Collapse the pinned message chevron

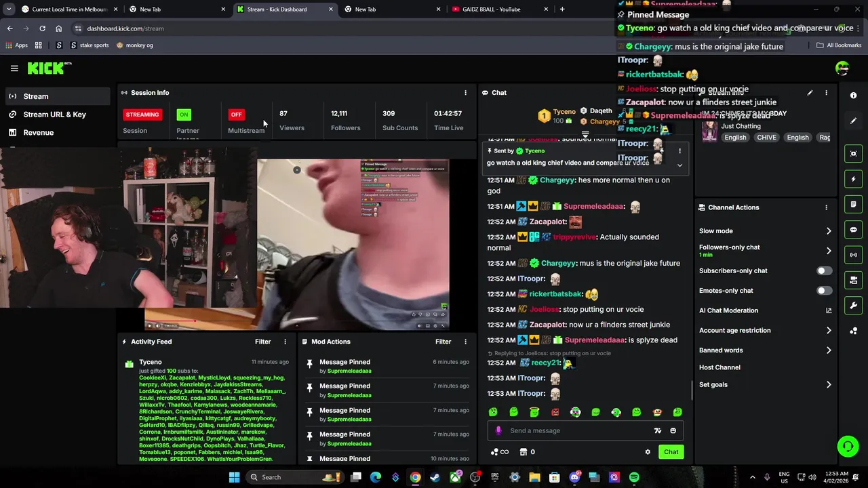click(x=679, y=165)
